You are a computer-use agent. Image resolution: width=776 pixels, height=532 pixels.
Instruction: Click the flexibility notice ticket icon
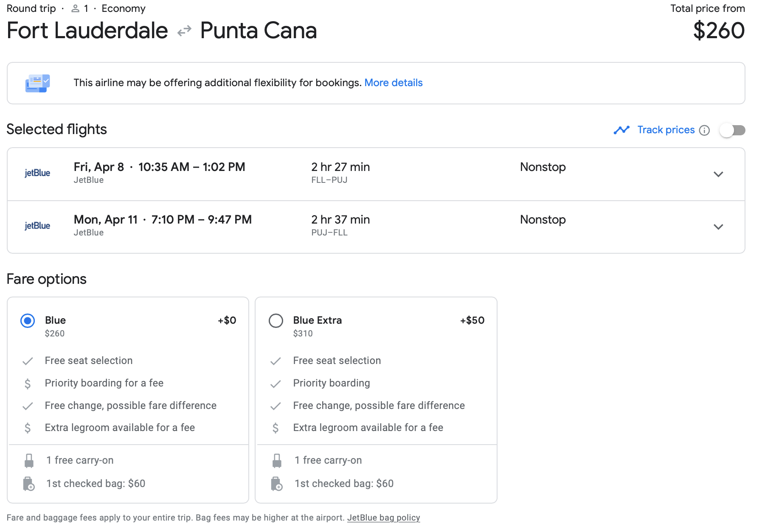pyautogui.click(x=37, y=83)
